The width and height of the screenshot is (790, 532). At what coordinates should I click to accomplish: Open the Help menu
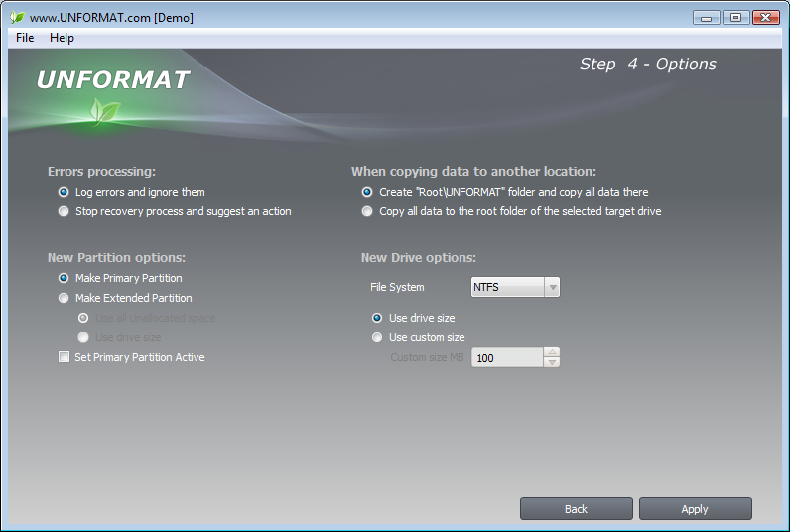62,38
